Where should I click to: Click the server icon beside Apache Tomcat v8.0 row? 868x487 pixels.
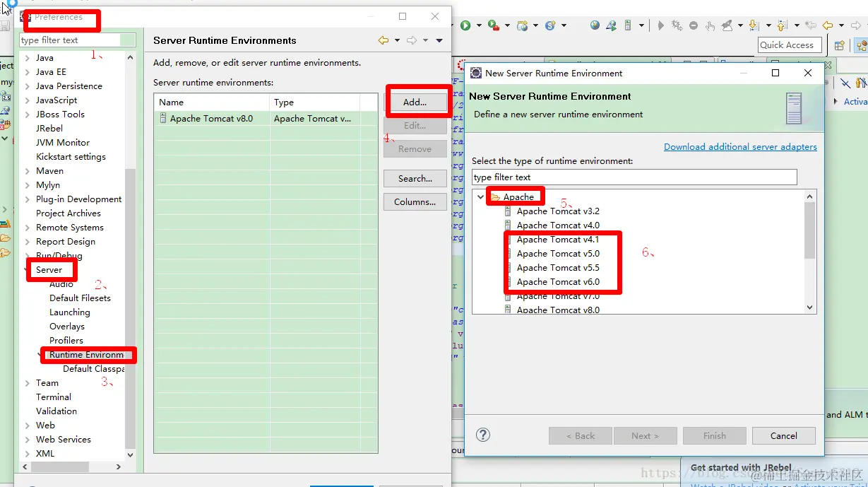(x=163, y=119)
